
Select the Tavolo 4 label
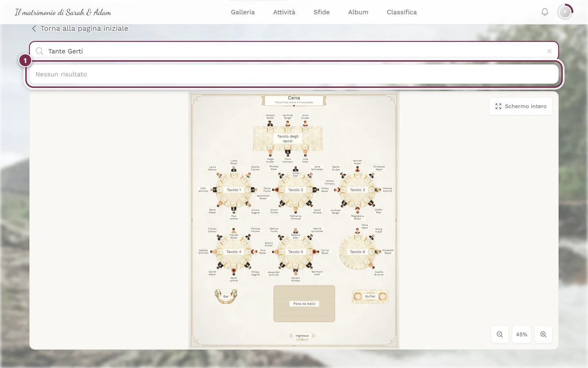[x=234, y=252]
